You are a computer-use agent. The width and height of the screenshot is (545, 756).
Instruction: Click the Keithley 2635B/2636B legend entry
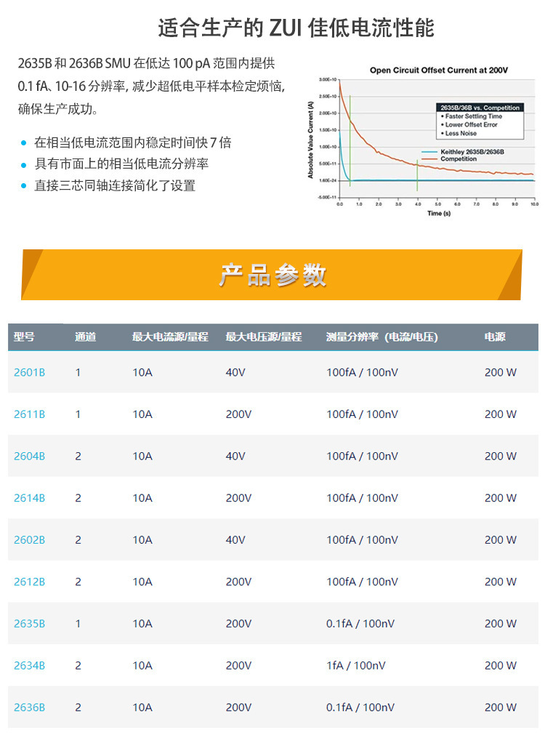coord(463,152)
